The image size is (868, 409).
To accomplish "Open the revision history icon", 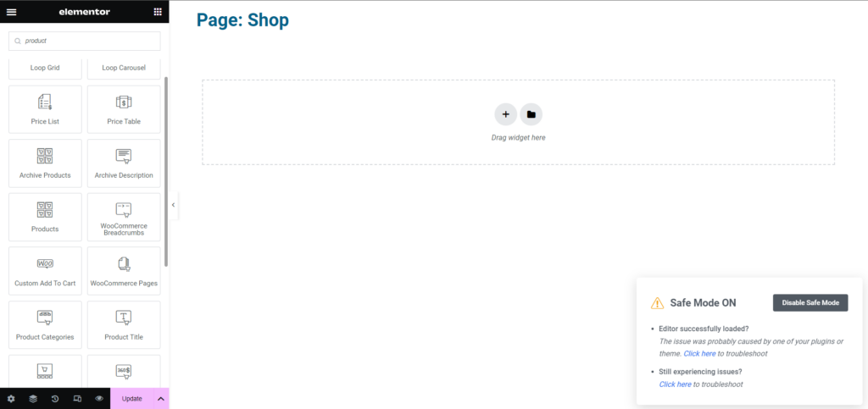I will [55, 399].
